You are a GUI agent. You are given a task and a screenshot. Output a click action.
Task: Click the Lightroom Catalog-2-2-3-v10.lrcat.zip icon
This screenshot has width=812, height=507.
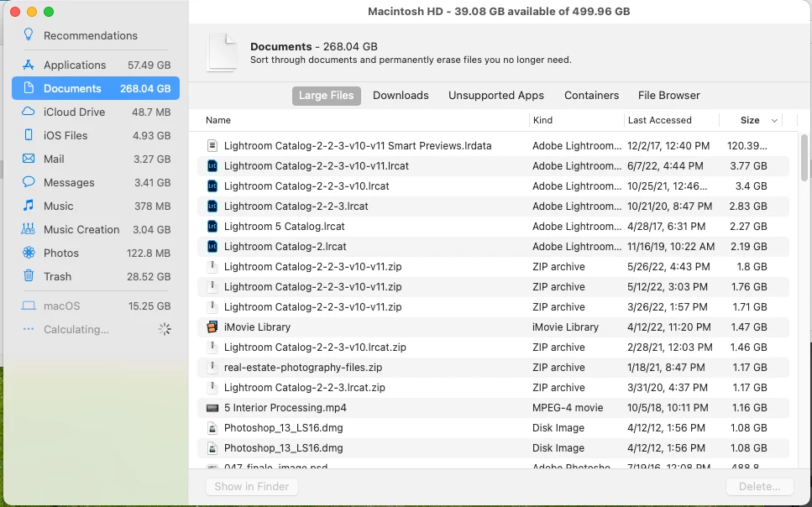pyautogui.click(x=212, y=347)
